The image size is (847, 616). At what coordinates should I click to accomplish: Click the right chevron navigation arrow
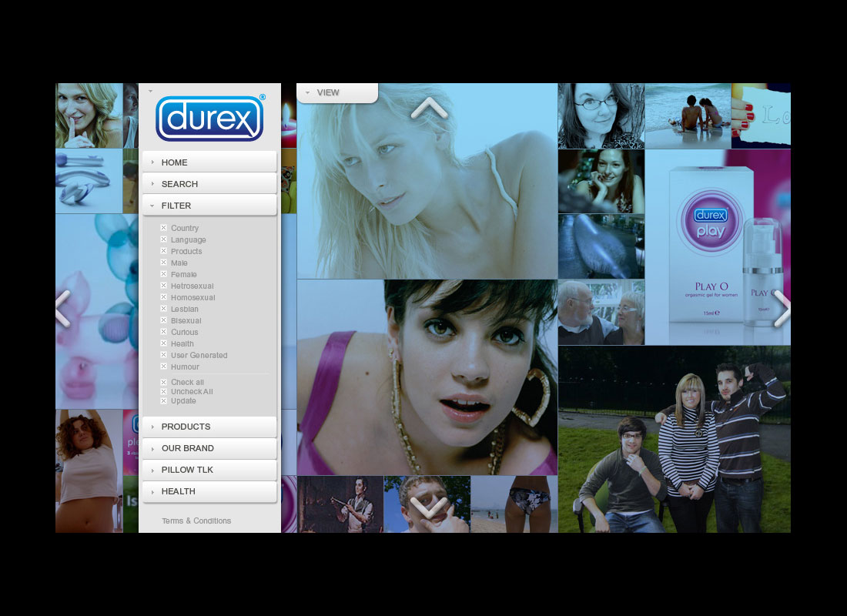click(x=782, y=309)
